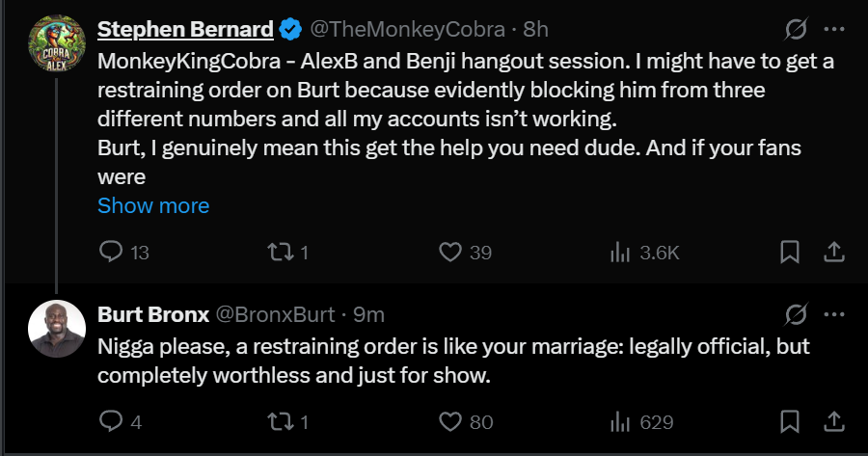Open more options menu on Burt Bronx's reply
Image resolution: width=868 pixels, height=456 pixels.
point(833,314)
